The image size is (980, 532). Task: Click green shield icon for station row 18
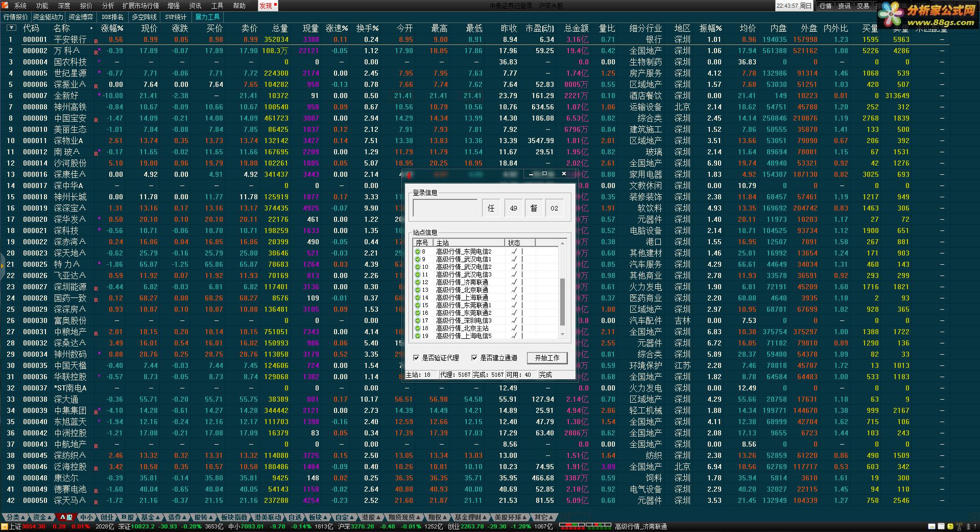point(417,328)
